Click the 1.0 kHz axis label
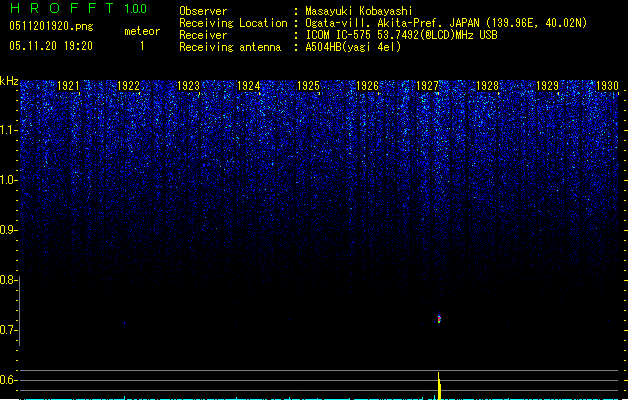629x400 pixels. 8,180
